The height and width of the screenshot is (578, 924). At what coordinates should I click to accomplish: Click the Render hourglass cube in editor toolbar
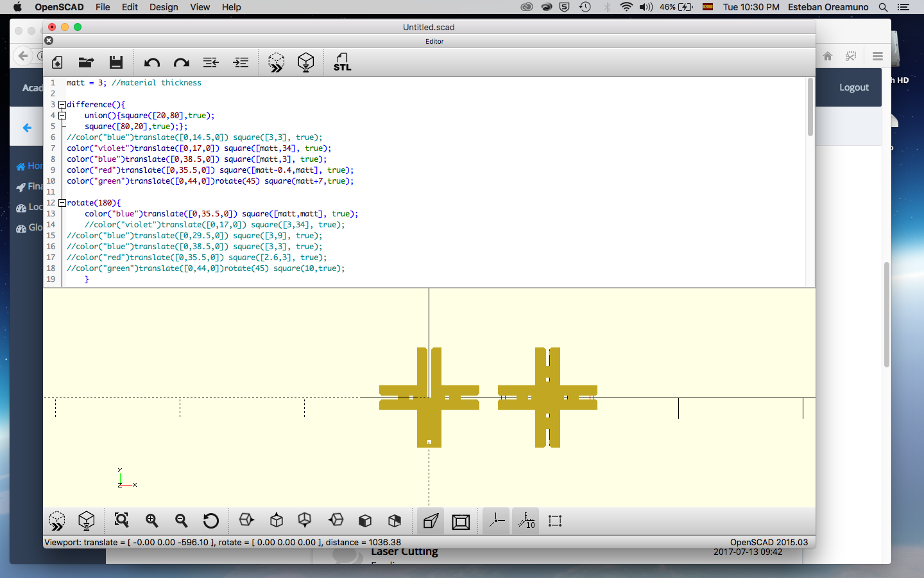pos(306,62)
